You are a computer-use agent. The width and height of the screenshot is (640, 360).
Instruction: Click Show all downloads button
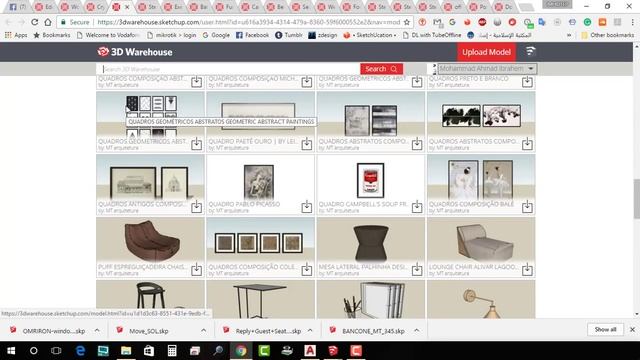[605, 329]
